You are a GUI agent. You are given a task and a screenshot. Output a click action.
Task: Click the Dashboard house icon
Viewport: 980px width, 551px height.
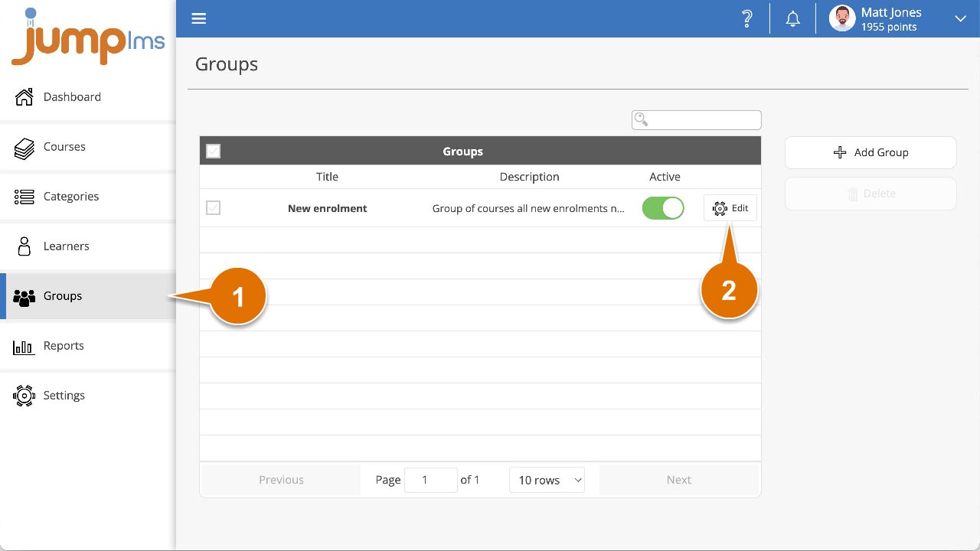click(24, 97)
